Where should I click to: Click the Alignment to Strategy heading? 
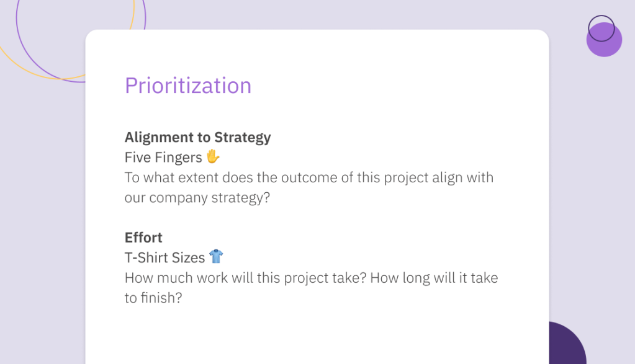tap(197, 138)
